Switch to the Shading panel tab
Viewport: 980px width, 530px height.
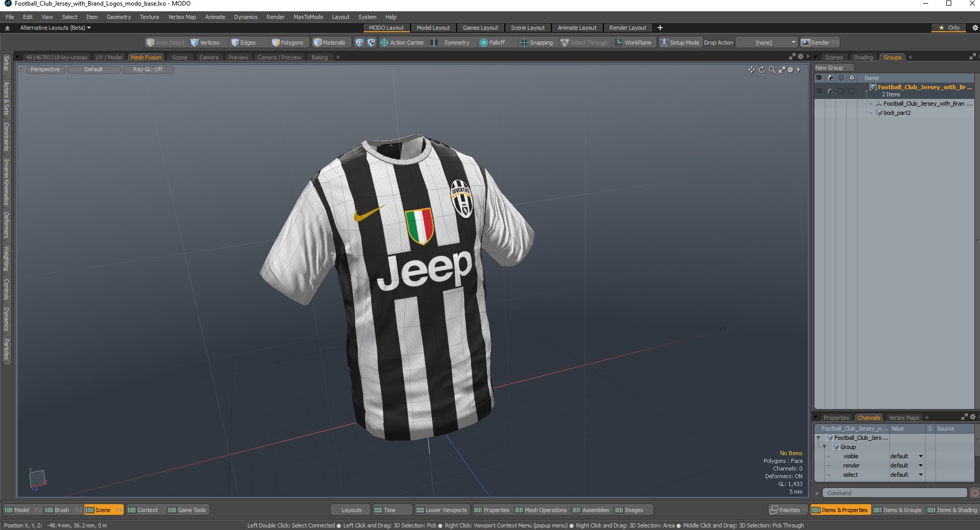(x=863, y=57)
